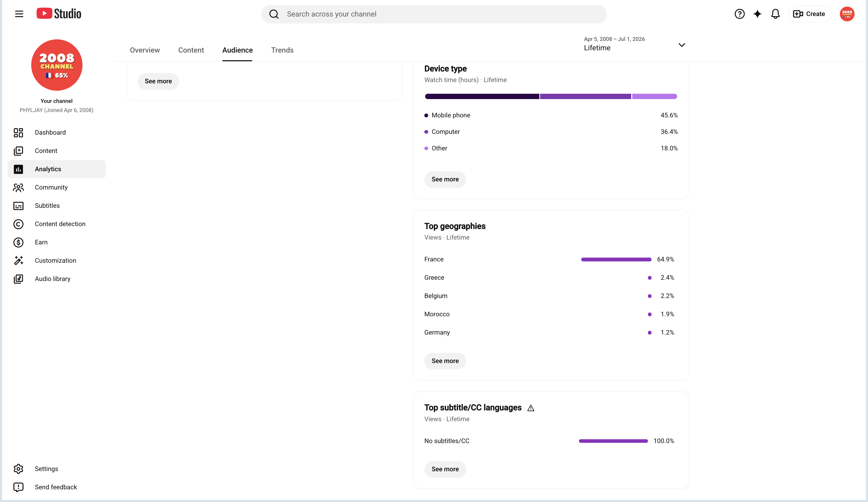Screen dimensions: 868x502
Task: Click the 45.6% Mobile phone value
Action: click(669, 115)
